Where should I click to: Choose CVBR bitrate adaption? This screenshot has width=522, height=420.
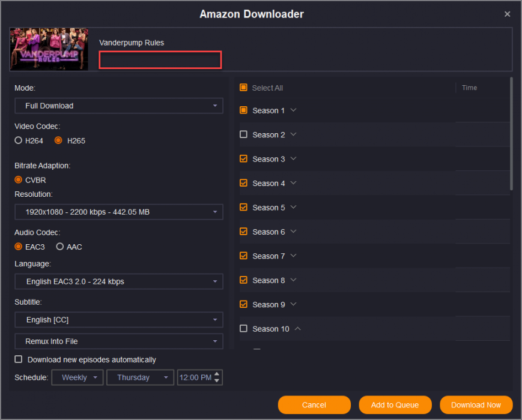[x=18, y=180]
